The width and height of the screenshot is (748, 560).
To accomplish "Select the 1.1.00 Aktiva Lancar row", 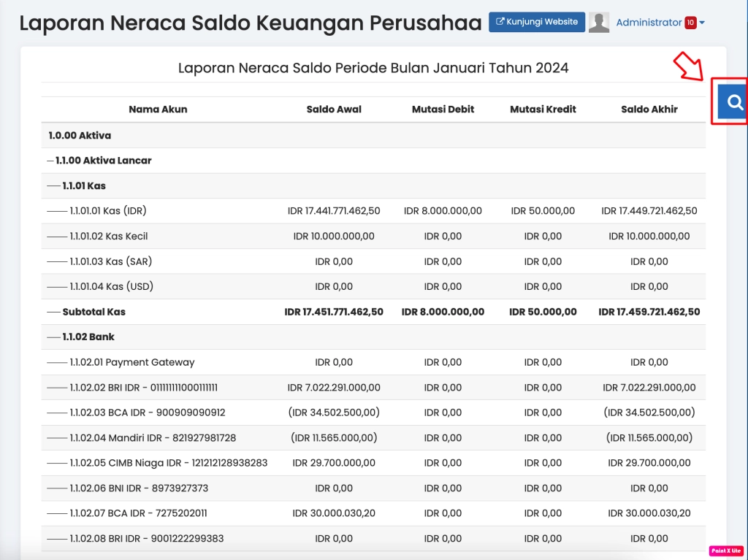I will coord(103,161).
